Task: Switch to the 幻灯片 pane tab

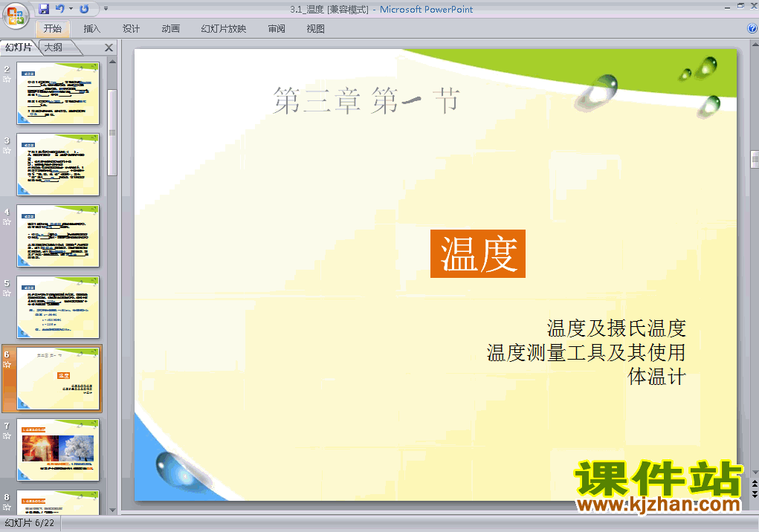Action: coord(19,48)
